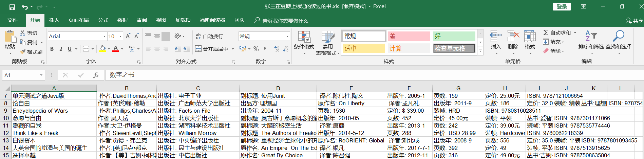Expand the cell styles gallery
Image resolution: width=644 pixels, height=159 pixels.
point(480,51)
